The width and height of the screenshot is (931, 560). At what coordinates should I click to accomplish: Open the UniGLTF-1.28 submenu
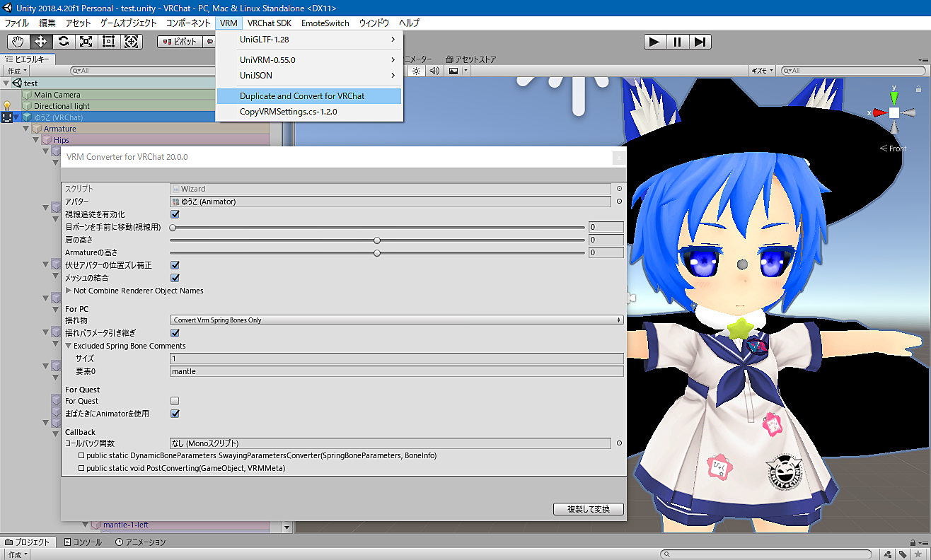[x=309, y=40]
